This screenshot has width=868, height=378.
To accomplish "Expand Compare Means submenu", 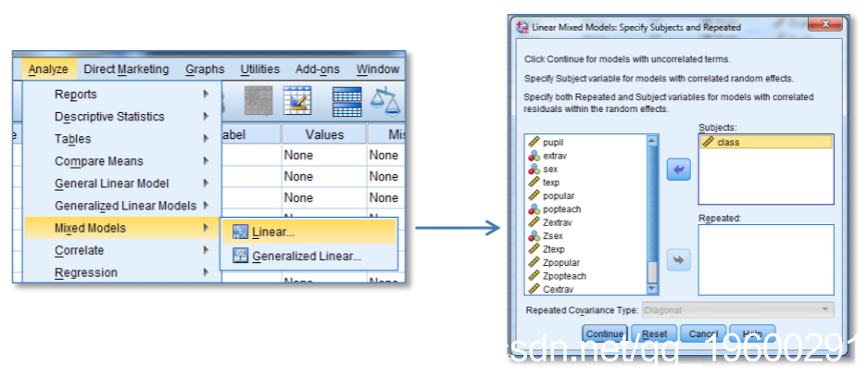I will 121,161.
